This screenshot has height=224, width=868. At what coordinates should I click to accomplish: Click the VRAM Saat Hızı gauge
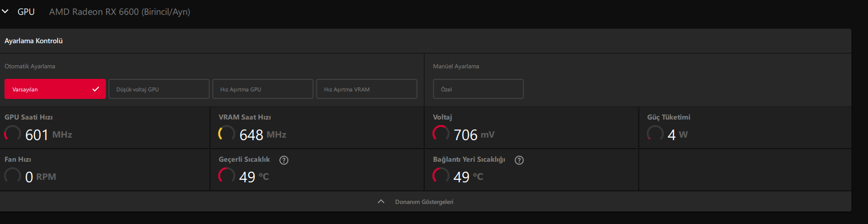[x=227, y=134]
